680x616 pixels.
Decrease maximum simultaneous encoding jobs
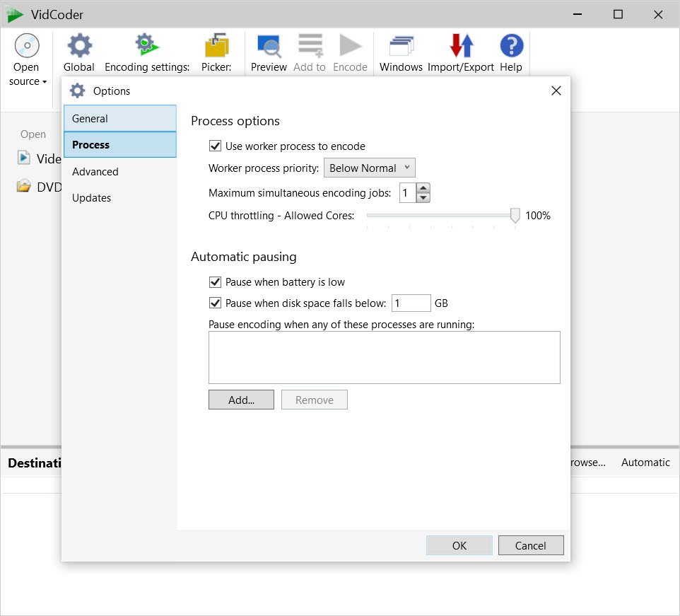point(423,198)
